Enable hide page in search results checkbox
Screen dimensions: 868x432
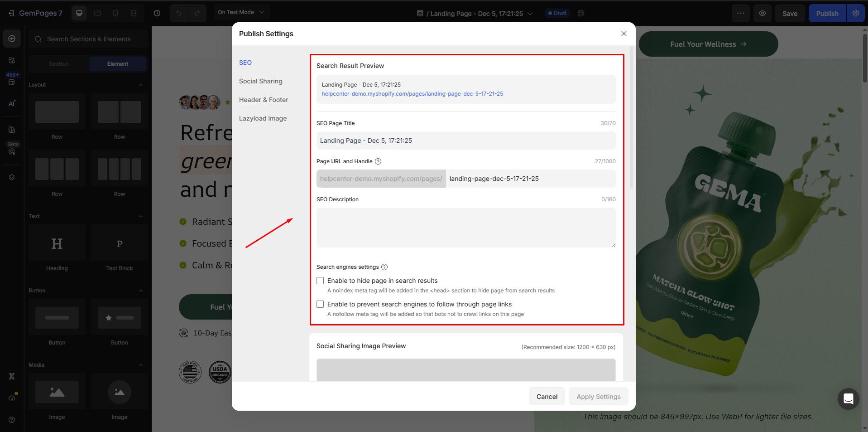pos(320,281)
